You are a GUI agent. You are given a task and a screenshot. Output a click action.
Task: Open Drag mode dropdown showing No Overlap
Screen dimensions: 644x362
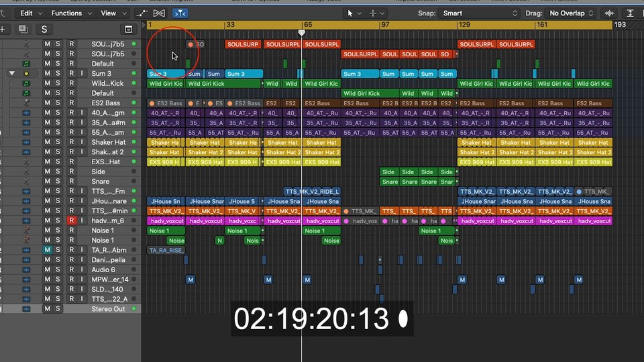[572, 13]
